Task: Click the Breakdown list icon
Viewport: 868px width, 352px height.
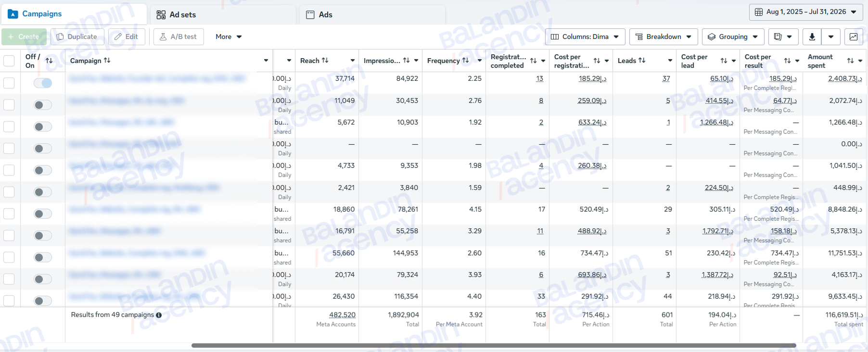Action: click(x=639, y=37)
